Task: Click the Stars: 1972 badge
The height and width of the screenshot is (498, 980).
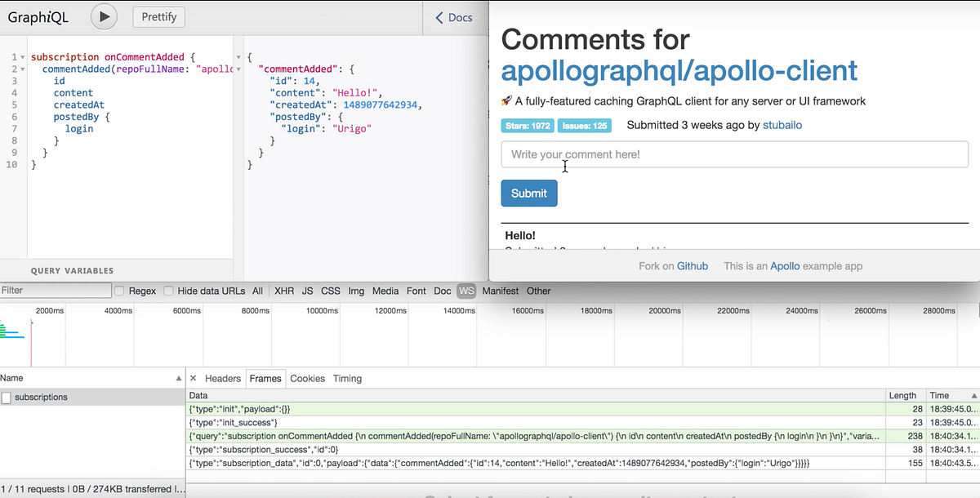Action: (x=528, y=126)
